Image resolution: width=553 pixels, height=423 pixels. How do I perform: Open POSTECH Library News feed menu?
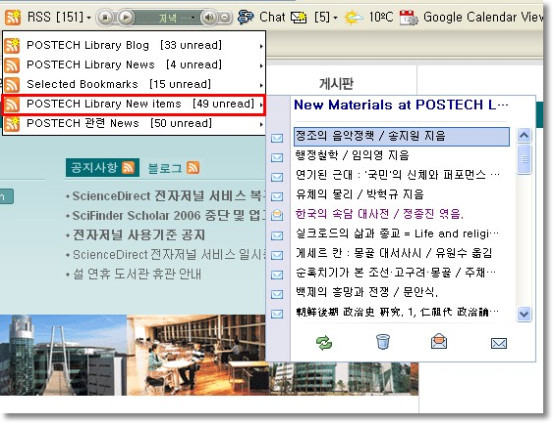coord(133,65)
